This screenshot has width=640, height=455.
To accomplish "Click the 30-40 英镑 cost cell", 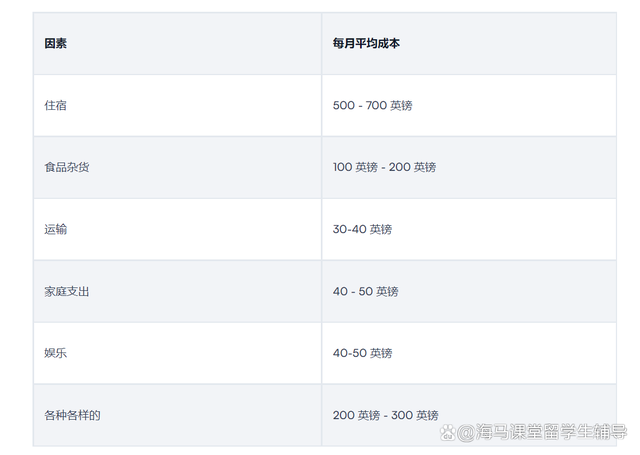I will click(362, 229).
